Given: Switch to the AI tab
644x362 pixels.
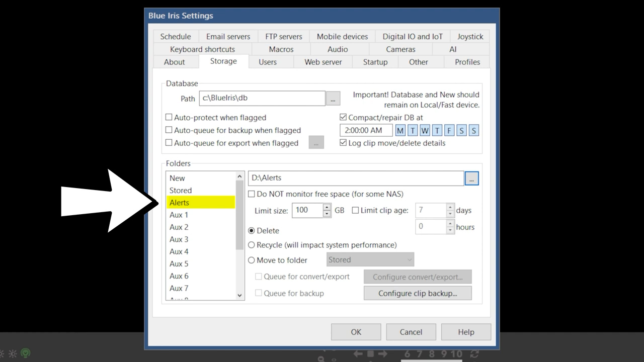Looking at the screenshot, I should 453,49.
